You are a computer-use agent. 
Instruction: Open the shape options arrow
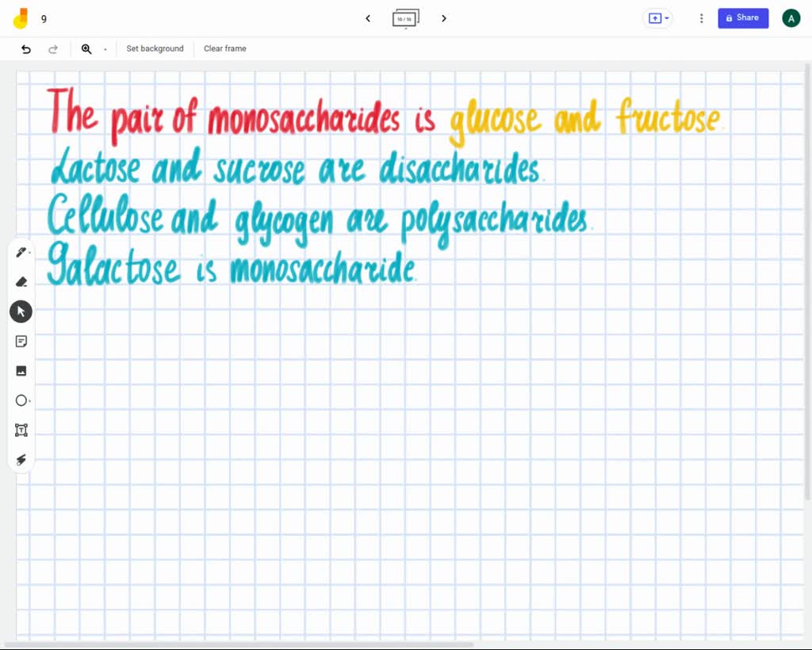tap(31, 400)
